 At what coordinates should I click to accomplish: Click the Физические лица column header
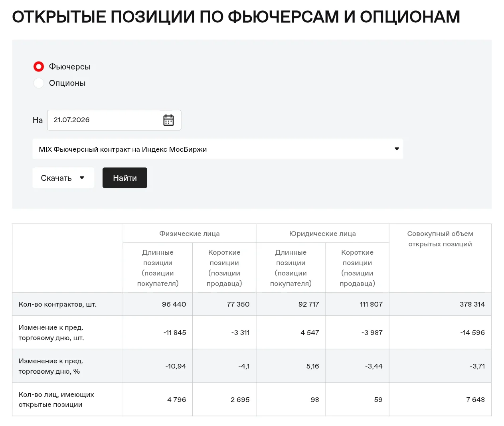(x=190, y=234)
